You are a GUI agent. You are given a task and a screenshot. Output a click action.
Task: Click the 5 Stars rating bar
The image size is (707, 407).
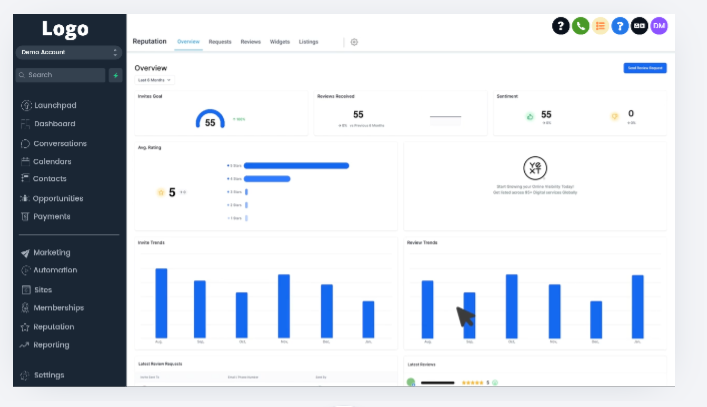pyautogui.click(x=296, y=166)
